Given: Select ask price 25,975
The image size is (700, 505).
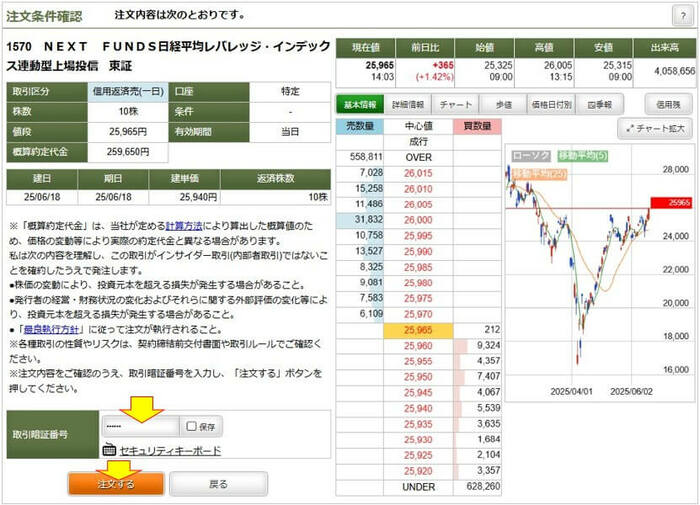Looking at the screenshot, I should click(x=418, y=298).
